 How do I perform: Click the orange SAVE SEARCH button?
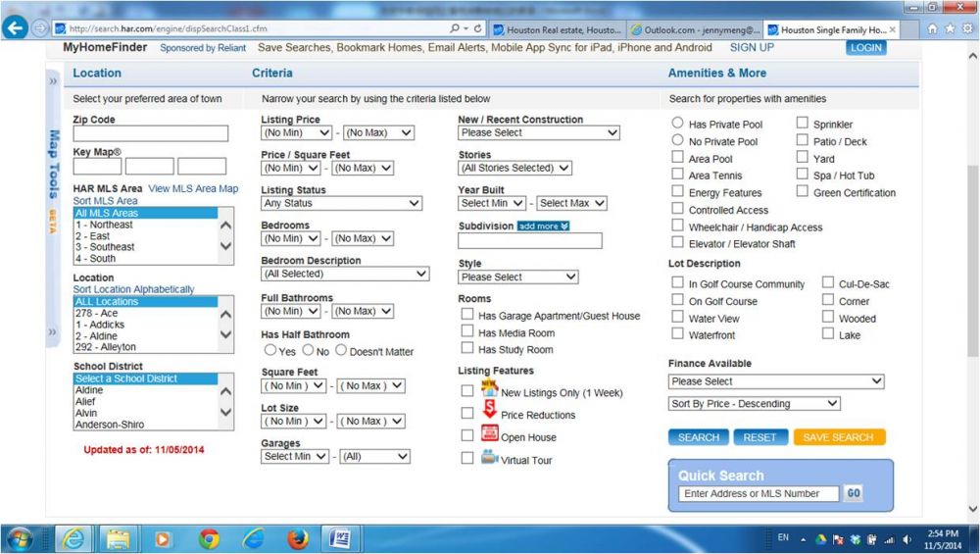pos(839,437)
